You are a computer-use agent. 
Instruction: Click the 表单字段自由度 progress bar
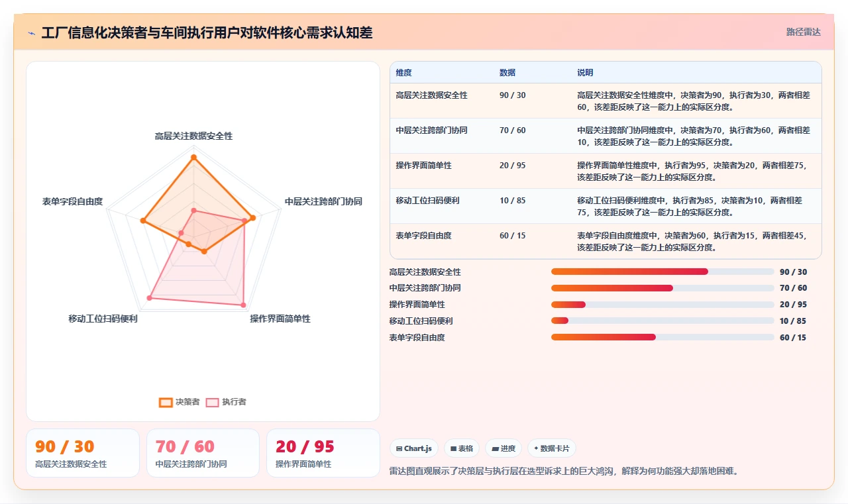[x=662, y=337]
